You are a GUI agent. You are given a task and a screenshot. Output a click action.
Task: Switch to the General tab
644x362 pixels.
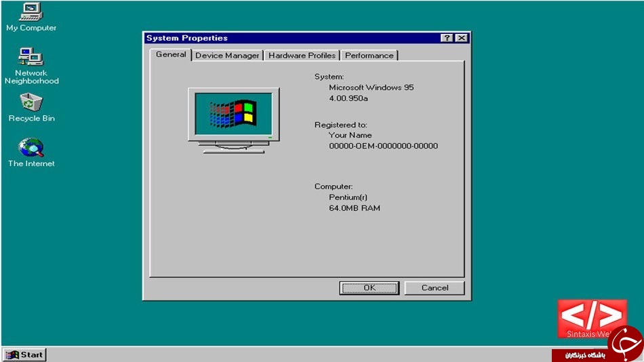coord(171,55)
